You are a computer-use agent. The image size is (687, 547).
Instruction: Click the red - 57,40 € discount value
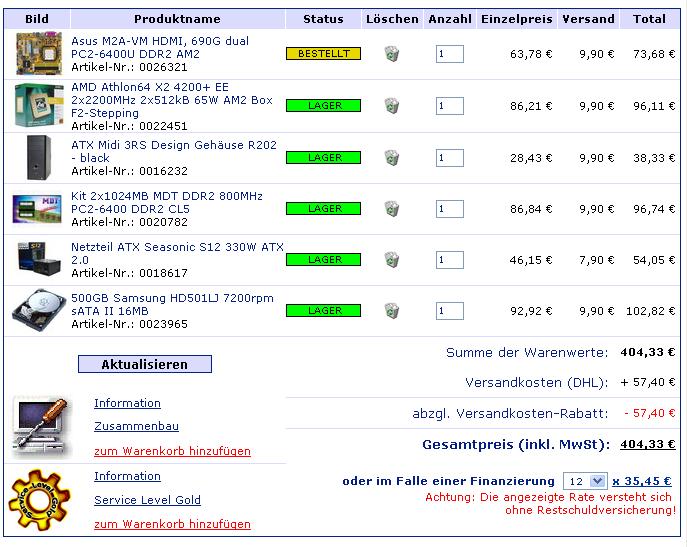click(650, 413)
